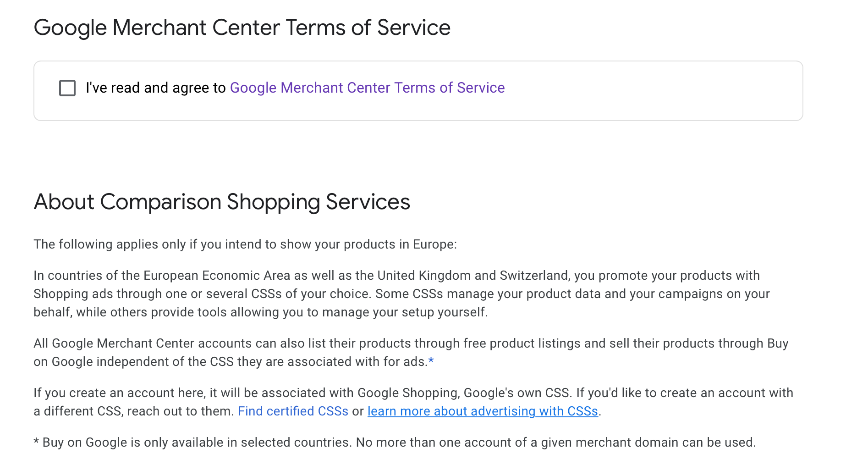This screenshot has width=868, height=476.
Task: Click the sentence starting "Some CSSs manage your product data"
Action: tap(572, 294)
